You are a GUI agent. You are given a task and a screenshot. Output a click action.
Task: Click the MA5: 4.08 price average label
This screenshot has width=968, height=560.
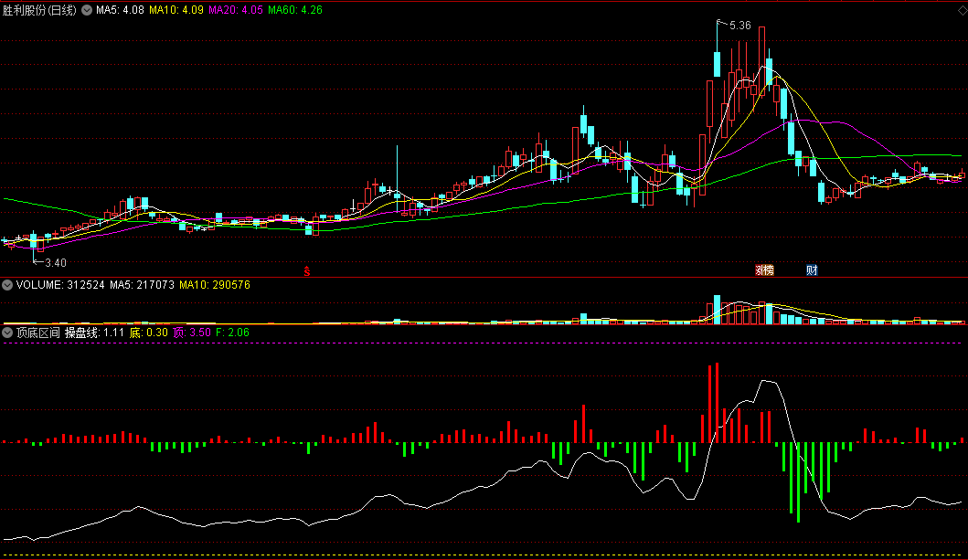point(120,10)
